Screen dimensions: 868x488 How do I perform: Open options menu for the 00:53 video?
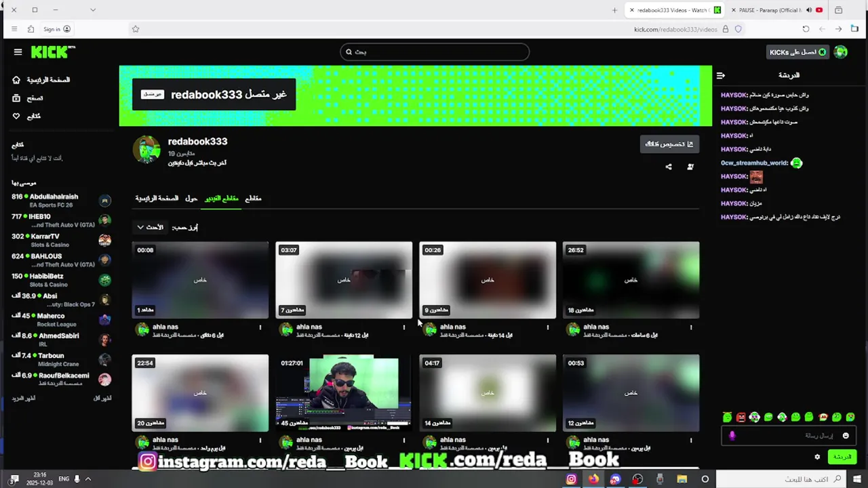point(691,441)
